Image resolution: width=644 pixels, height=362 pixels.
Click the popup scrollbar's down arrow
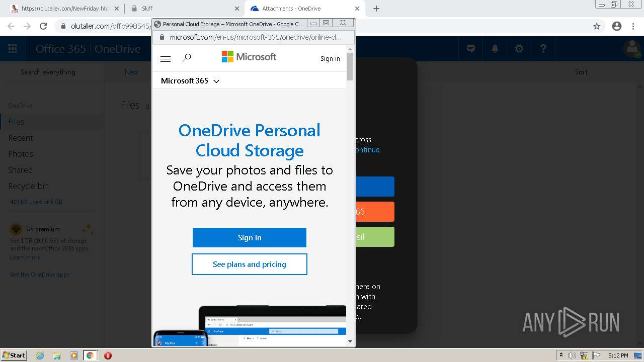pyautogui.click(x=350, y=342)
